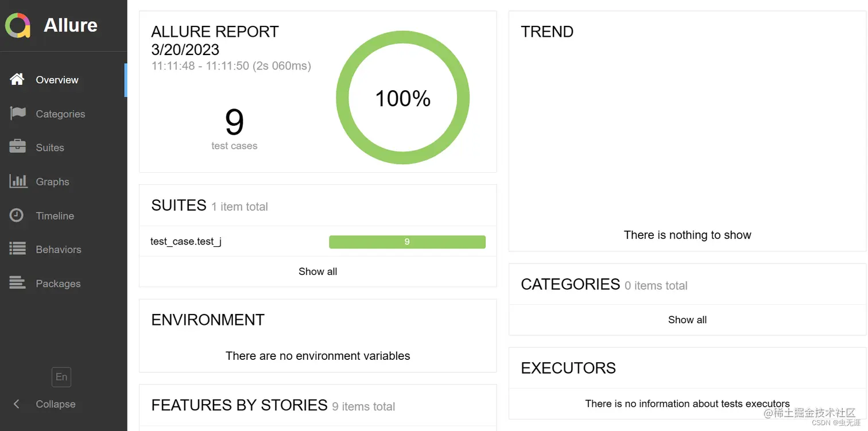Image resolution: width=868 pixels, height=431 pixels.
Task: Click 'There is nothing to show' text
Action: pos(687,235)
